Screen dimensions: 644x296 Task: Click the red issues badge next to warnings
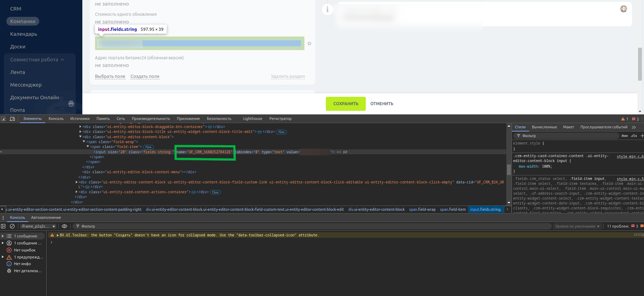tap(636, 119)
